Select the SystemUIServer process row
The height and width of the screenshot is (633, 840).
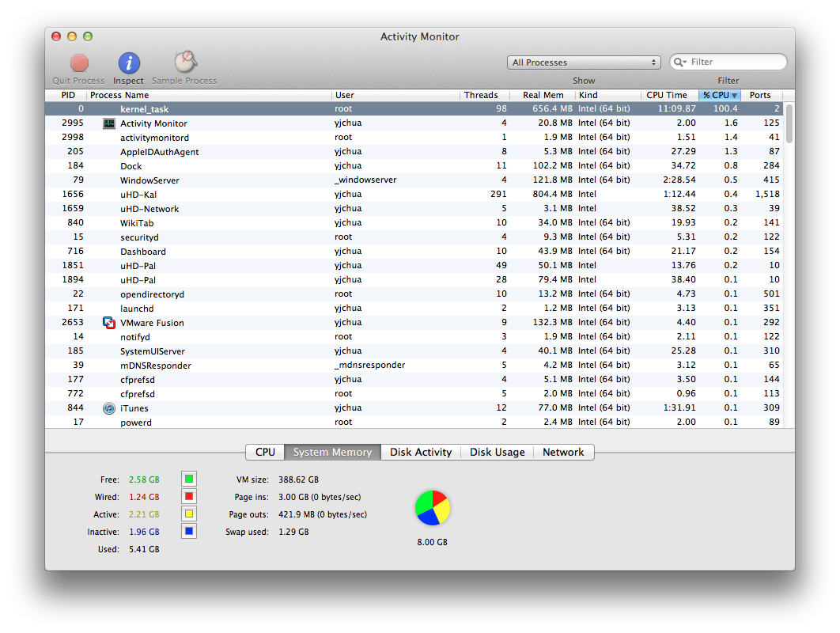[x=414, y=351]
